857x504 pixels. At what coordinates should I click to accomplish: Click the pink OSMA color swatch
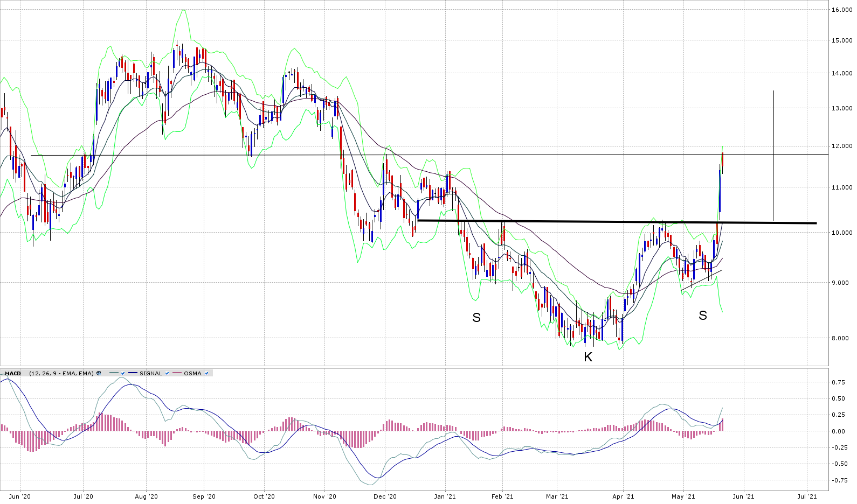coord(177,373)
